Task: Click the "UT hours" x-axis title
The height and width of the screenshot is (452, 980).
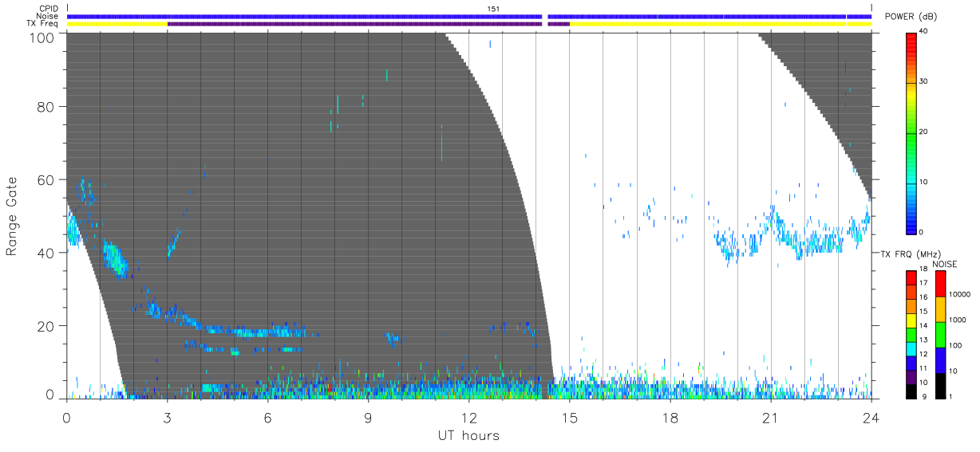Action: [468, 435]
